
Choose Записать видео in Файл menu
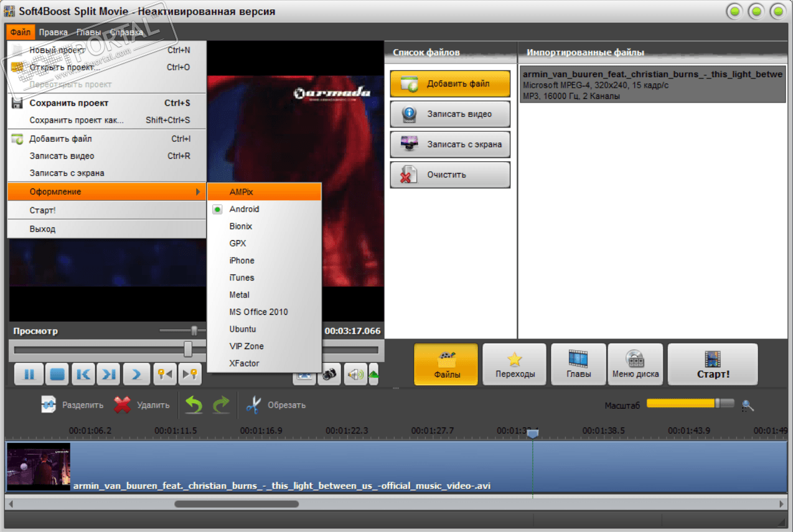106,156
